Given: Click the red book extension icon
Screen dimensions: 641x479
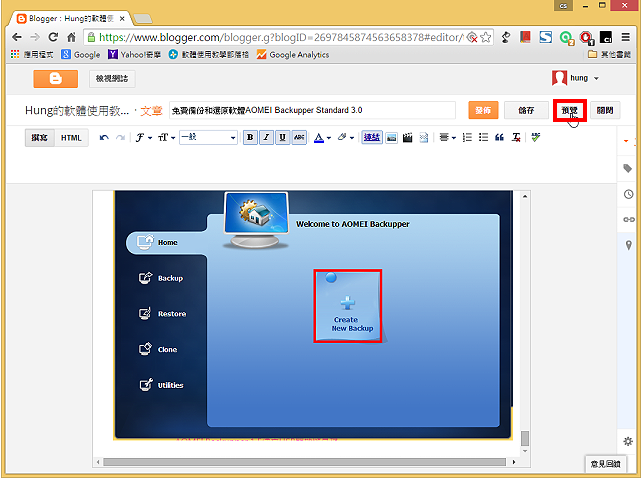Looking at the screenshot, I should [525, 37].
